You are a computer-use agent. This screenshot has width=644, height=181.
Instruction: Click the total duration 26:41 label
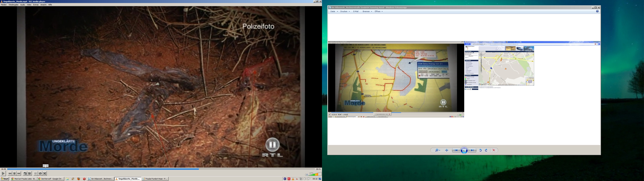318,169
